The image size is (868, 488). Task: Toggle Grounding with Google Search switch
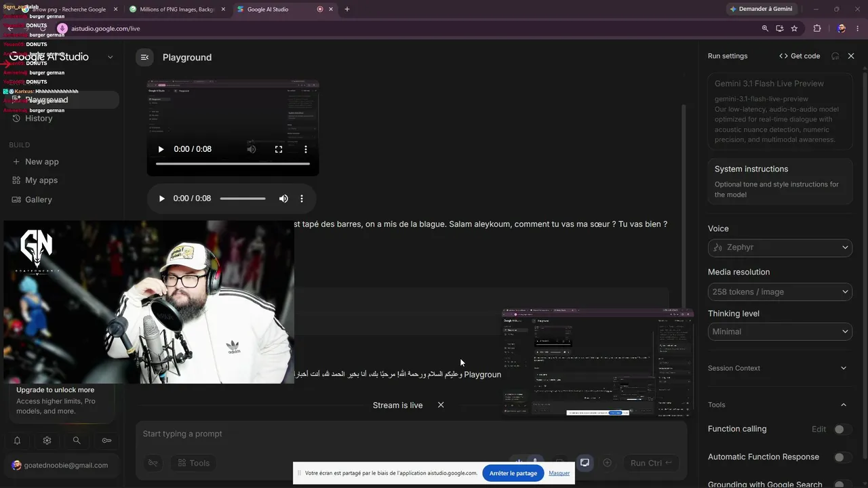pos(842,485)
